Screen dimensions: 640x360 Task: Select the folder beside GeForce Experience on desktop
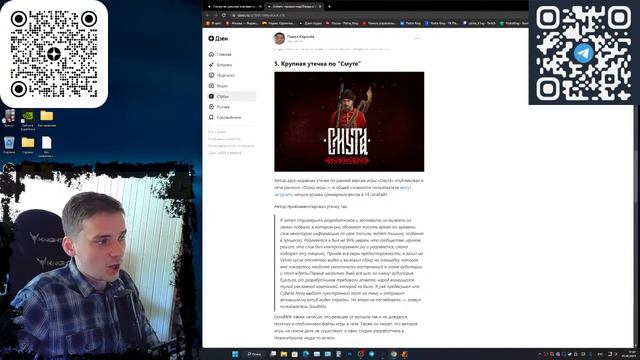tap(47, 119)
